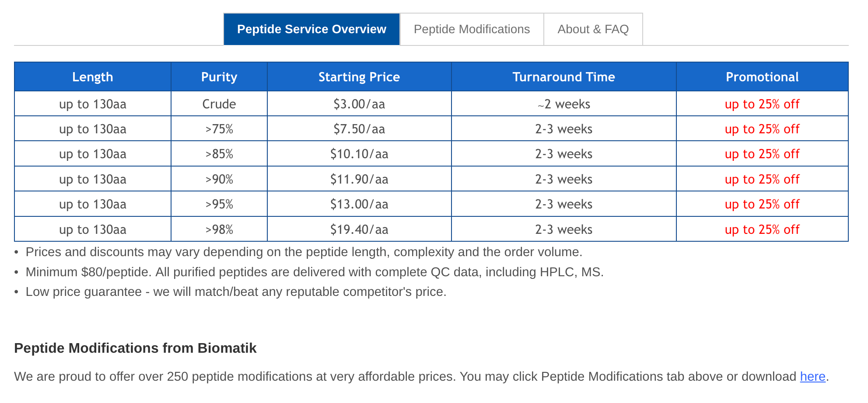Click the Length column header
The image size is (868, 403).
coord(92,77)
